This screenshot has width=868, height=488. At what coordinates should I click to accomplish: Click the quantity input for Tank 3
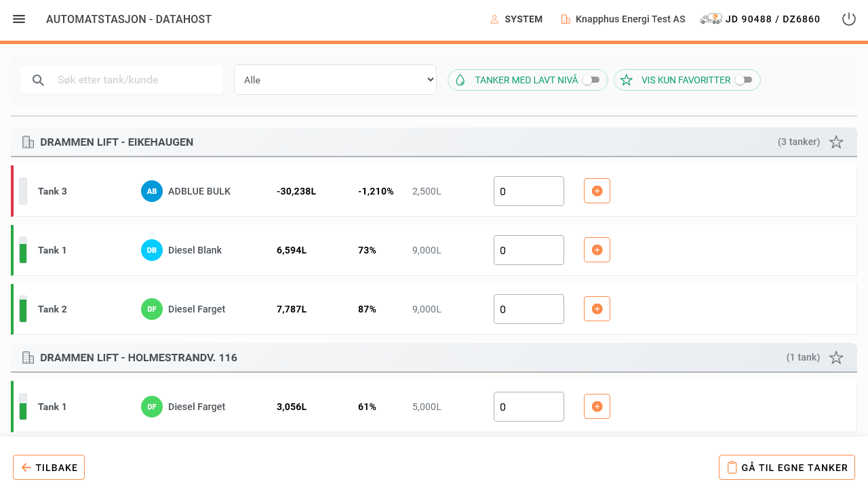click(x=529, y=191)
